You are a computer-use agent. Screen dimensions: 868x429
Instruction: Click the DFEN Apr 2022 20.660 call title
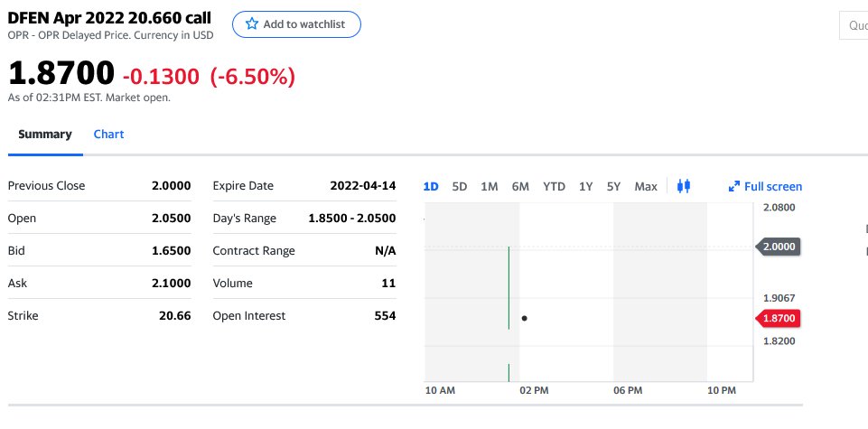[109, 18]
